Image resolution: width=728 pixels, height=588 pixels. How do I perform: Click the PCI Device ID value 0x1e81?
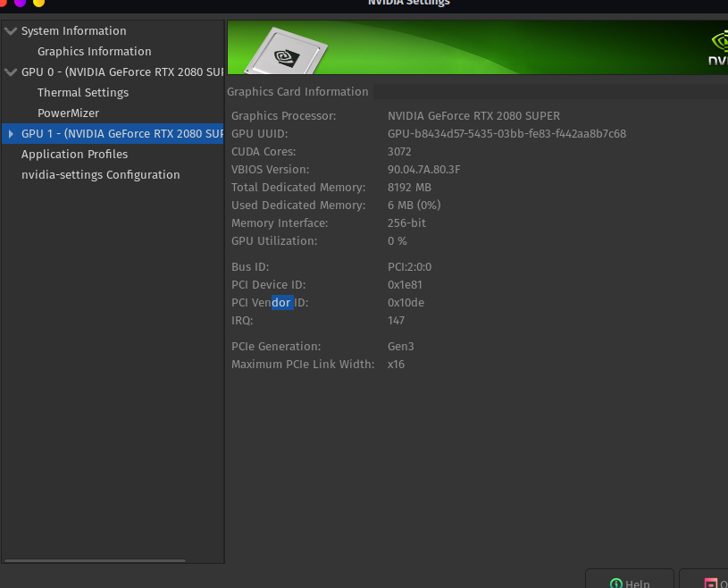405,285
